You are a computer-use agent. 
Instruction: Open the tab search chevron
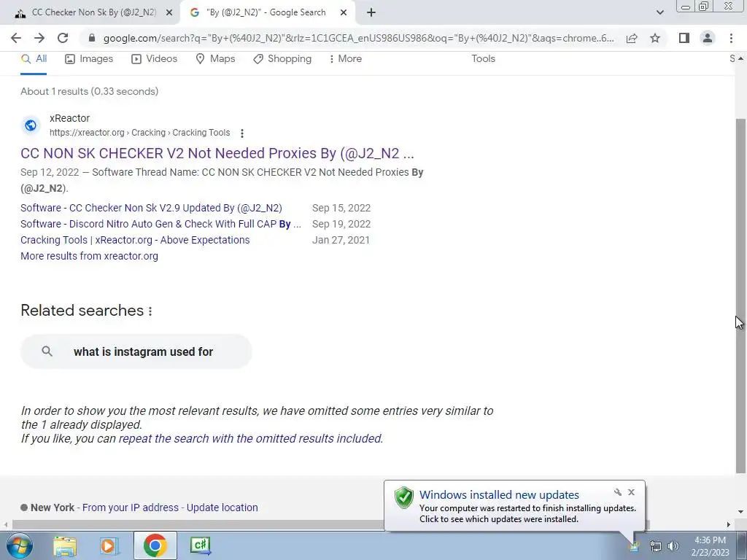[659, 13]
